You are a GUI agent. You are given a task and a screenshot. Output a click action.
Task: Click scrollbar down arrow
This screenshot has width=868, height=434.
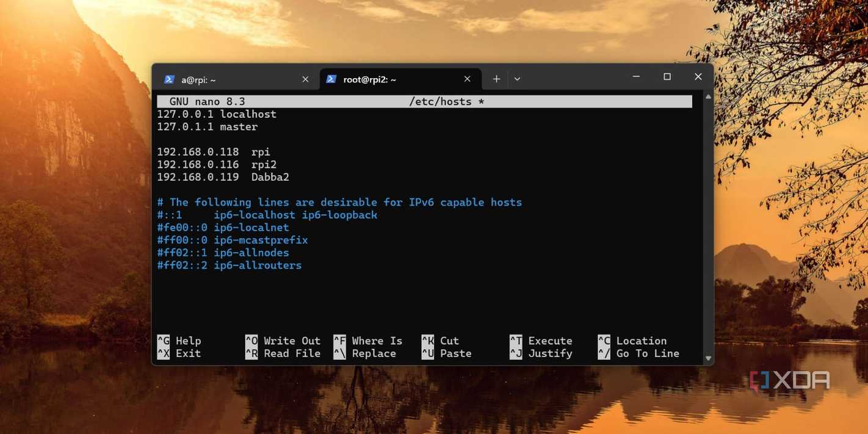(x=708, y=358)
